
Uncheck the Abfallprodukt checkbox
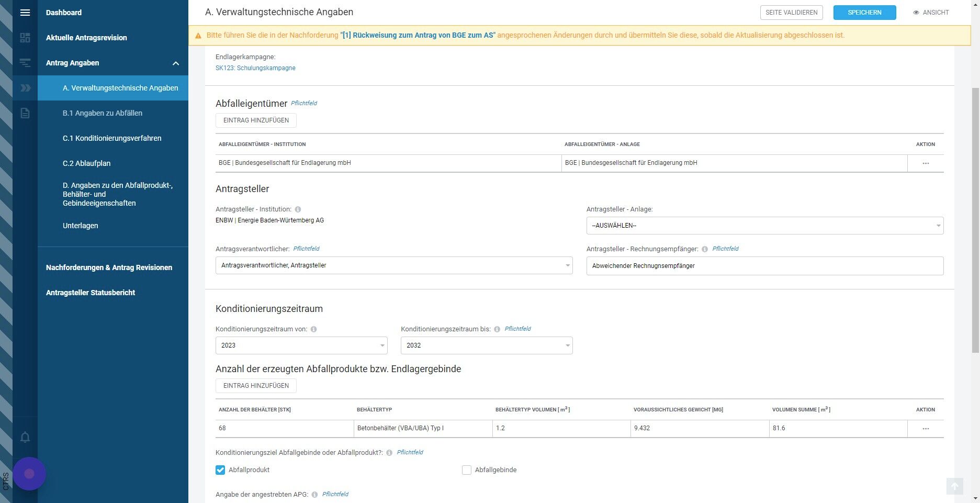220,470
